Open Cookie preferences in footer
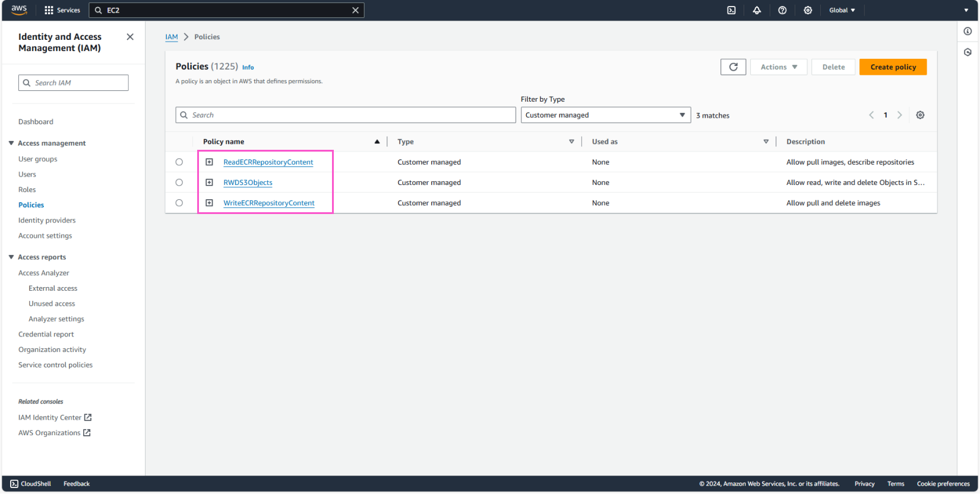The height and width of the screenshot is (494, 980). 943,484
